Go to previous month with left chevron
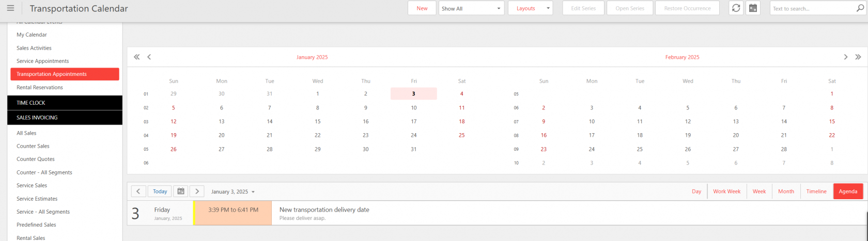Screen dimensions: 868x241 click(149, 57)
